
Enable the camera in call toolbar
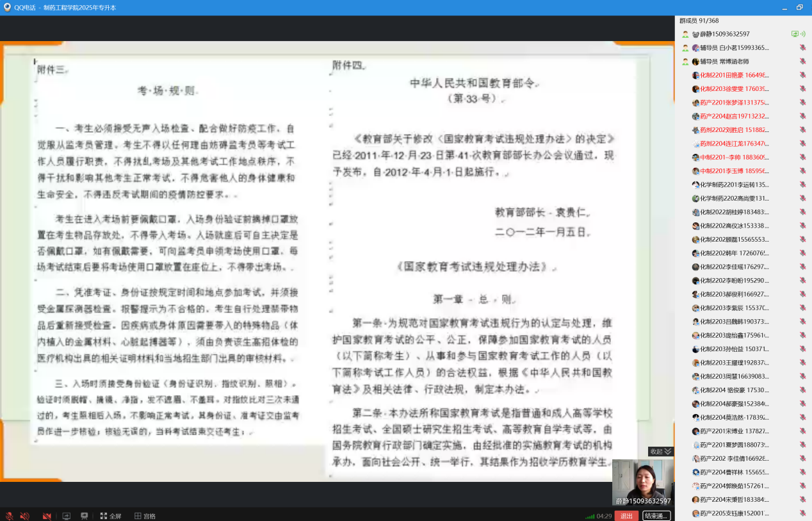point(46,516)
